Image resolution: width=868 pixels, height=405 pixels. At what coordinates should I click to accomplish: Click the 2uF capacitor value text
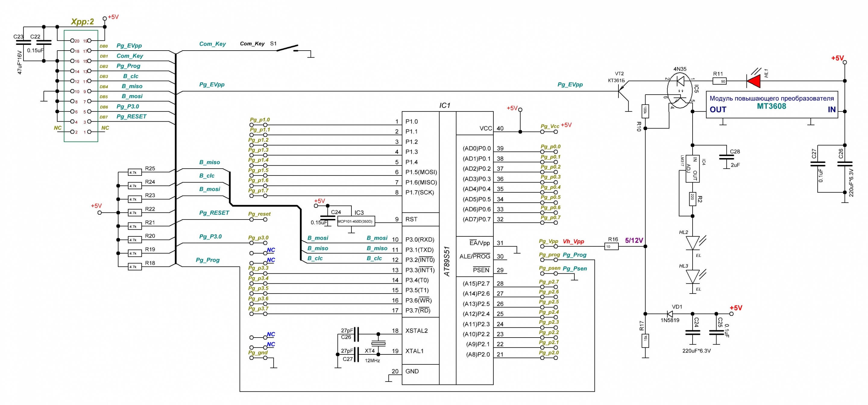(735, 165)
